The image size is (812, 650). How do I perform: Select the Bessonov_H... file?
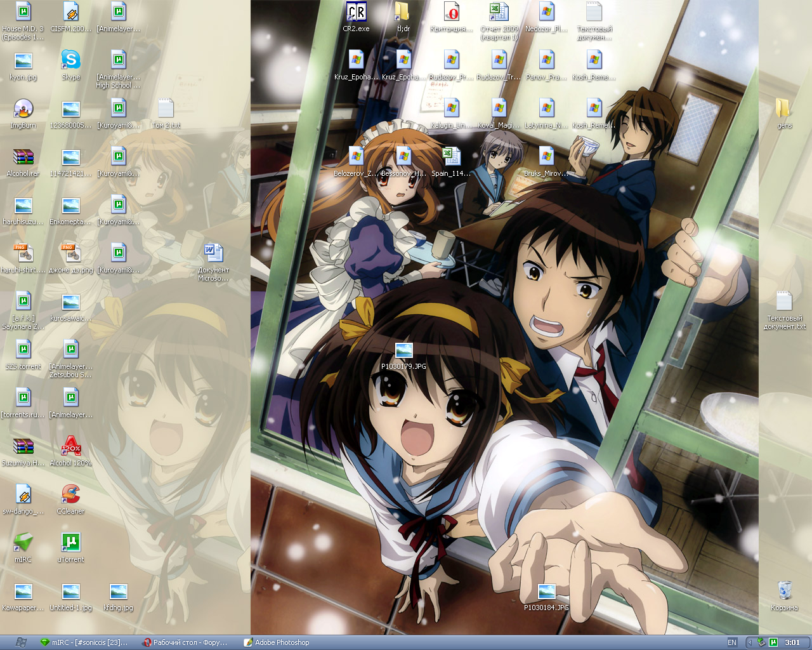pos(403,162)
